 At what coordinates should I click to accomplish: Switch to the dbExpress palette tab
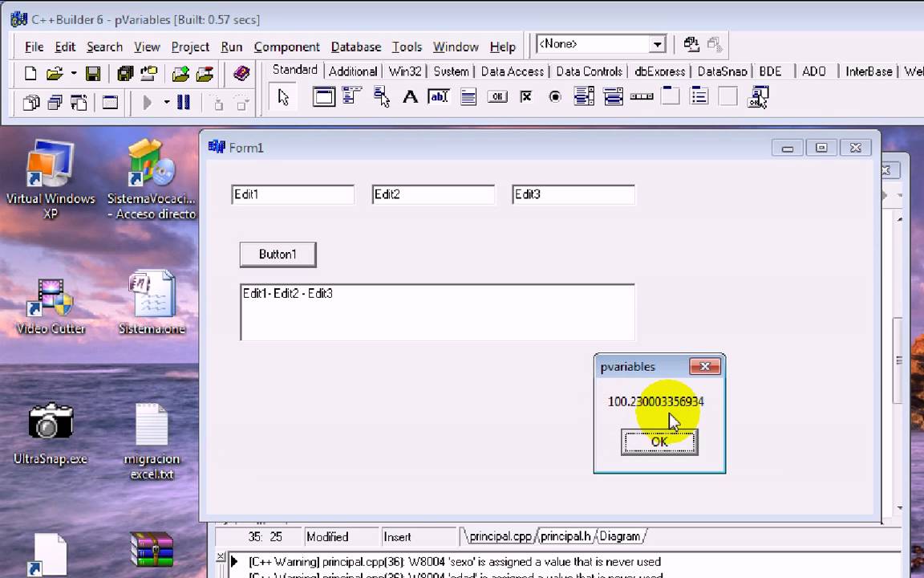[x=659, y=71]
